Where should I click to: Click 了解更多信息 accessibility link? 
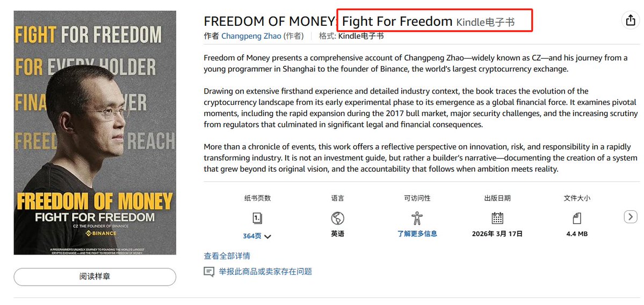[417, 234]
